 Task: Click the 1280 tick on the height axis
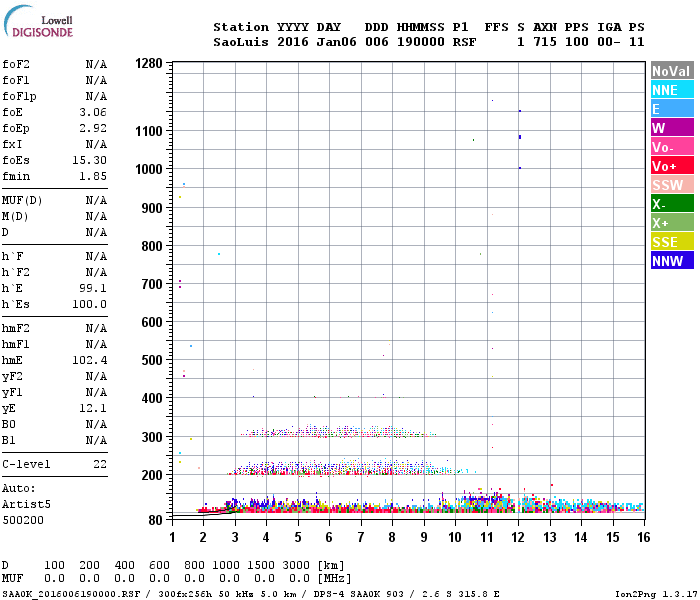(148, 64)
